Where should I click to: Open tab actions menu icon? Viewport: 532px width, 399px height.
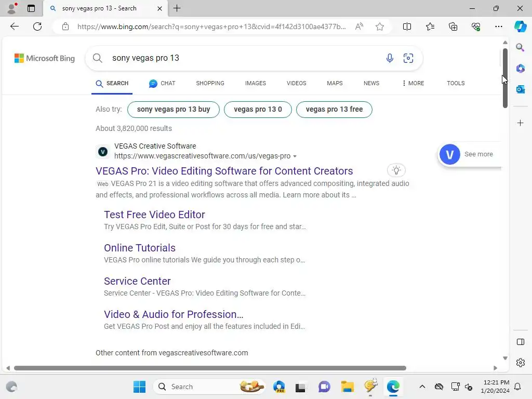(x=31, y=8)
